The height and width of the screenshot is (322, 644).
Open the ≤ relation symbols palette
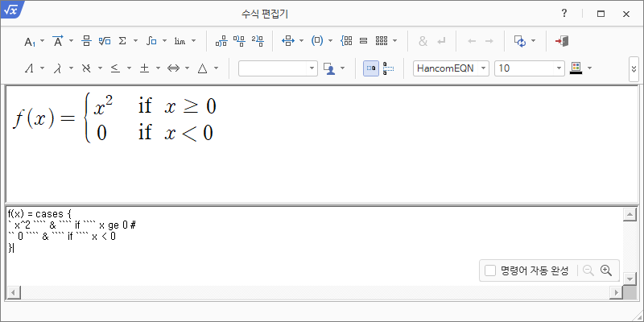pos(115,68)
